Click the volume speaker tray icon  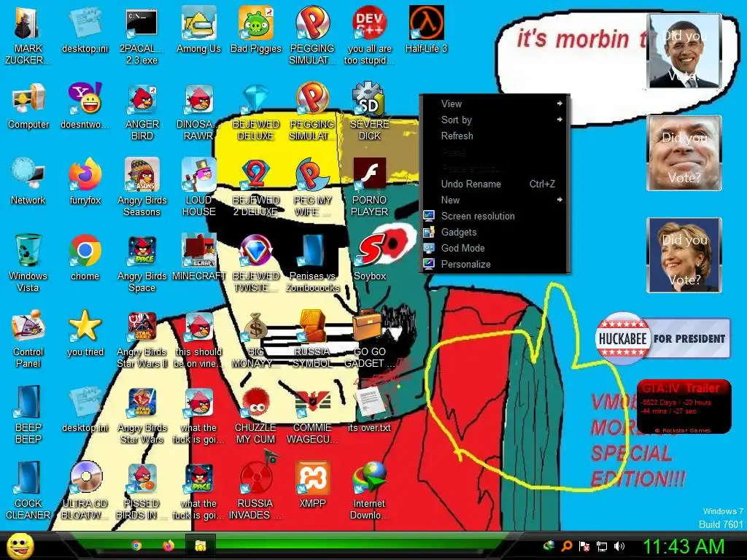click(619, 546)
